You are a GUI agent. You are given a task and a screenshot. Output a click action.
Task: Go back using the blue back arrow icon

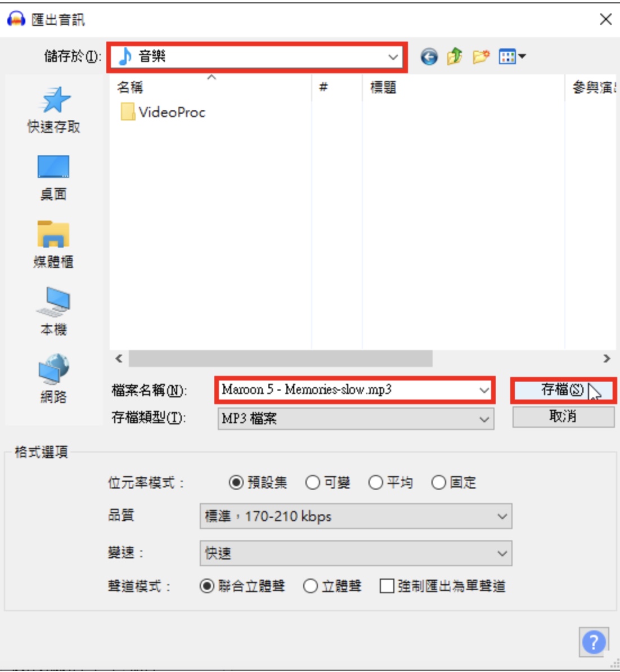pos(429,57)
